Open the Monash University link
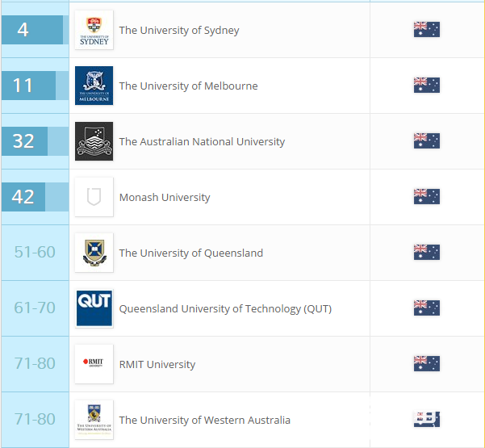The width and height of the screenshot is (485, 448). coord(165,198)
